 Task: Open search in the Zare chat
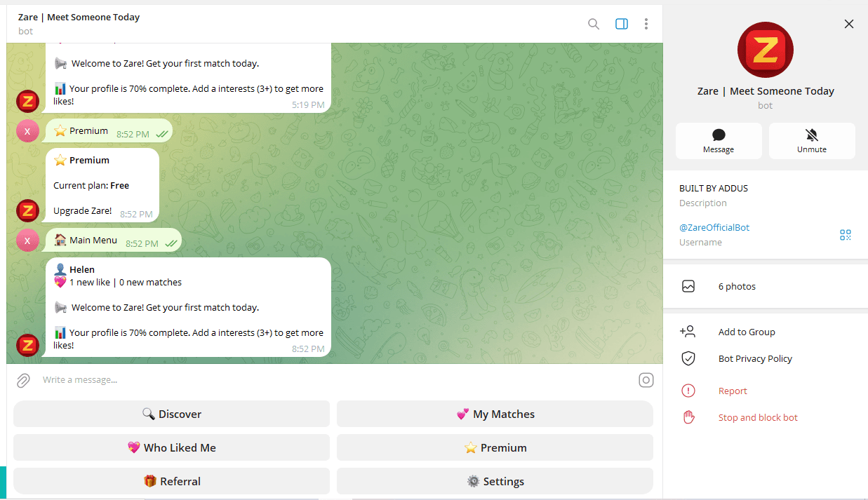point(594,24)
